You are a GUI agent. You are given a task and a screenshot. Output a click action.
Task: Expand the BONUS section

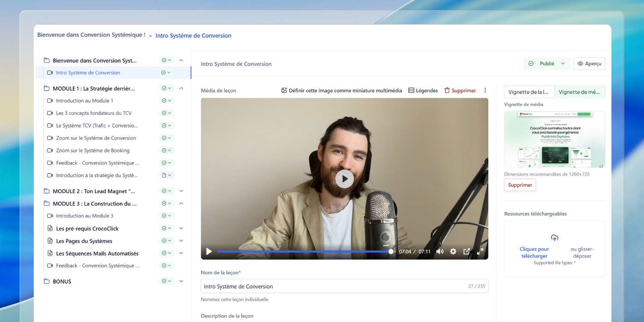coord(181,281)
